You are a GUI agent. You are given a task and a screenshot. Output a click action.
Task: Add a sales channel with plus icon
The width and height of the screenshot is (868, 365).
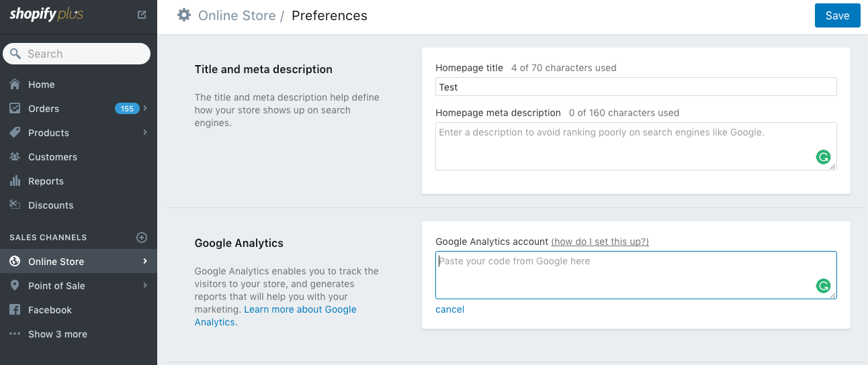tap(142, 238)
